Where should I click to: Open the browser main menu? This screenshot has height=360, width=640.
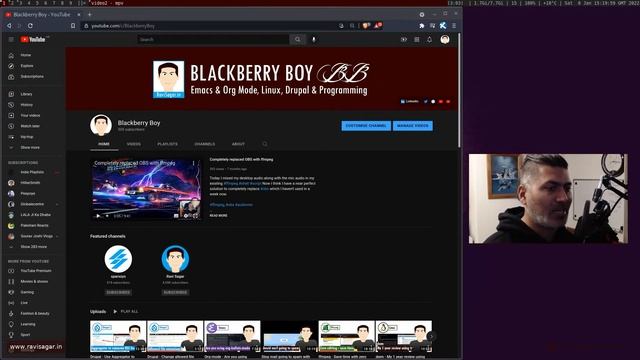coord(454,26)
